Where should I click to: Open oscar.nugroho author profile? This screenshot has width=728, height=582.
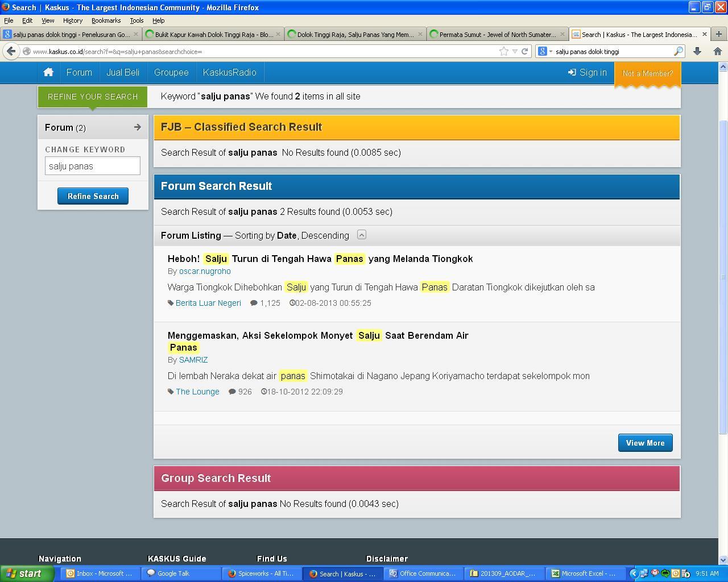click(205, 271)
